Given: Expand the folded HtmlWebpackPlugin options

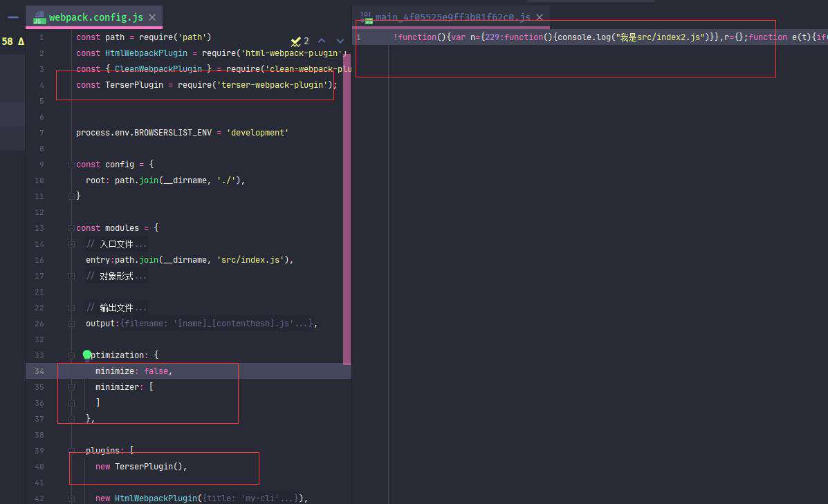Looking at the screenshot, I should [71, 498].
